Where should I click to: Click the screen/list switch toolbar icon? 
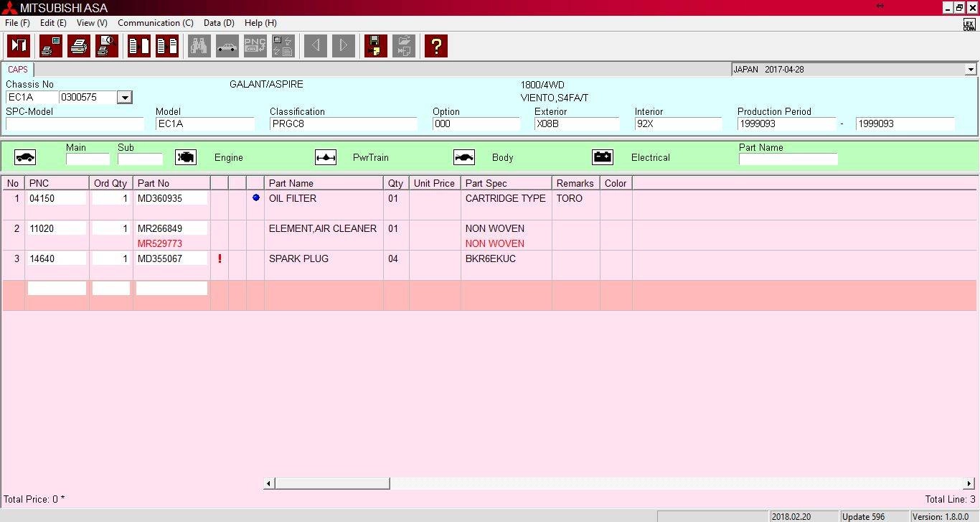point(283,46)
